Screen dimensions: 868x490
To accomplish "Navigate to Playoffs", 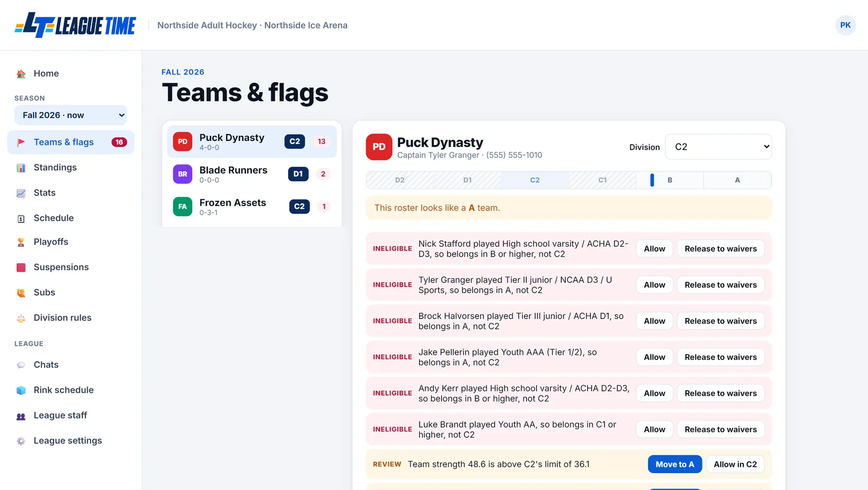I will [71, 242].
